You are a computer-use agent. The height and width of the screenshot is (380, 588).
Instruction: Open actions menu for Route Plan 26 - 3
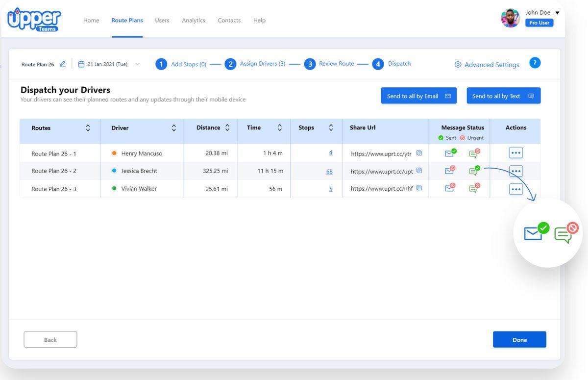click(x=515, y=189)
